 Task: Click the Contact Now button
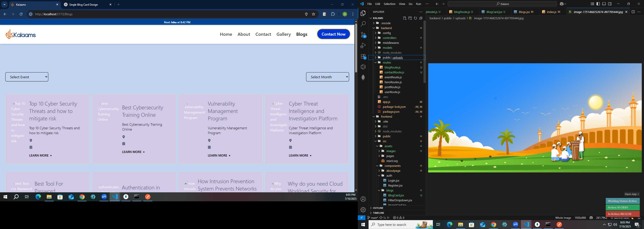coord(333,34)
